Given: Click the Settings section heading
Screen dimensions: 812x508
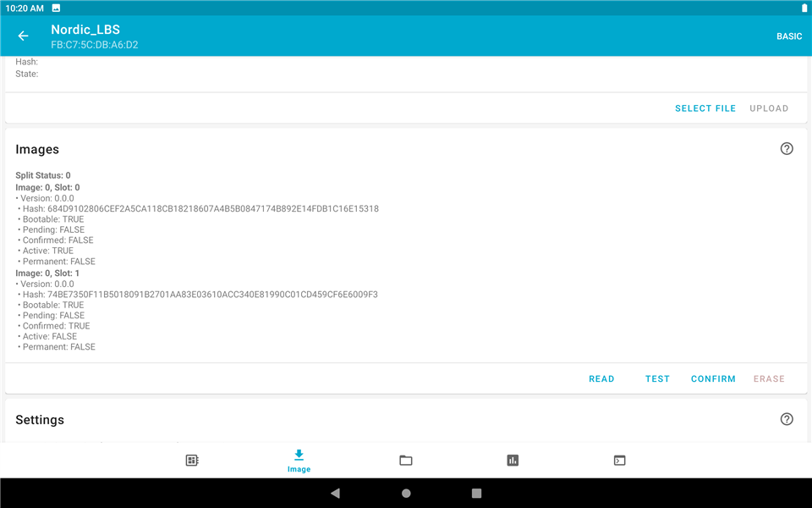Looking at the screenshot, I should click(x=40, y=420).
